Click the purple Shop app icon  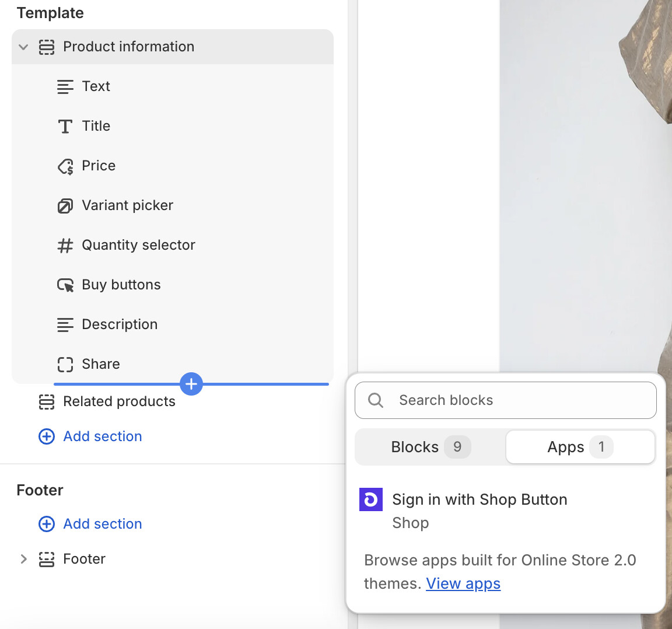(x=371, y=499)
